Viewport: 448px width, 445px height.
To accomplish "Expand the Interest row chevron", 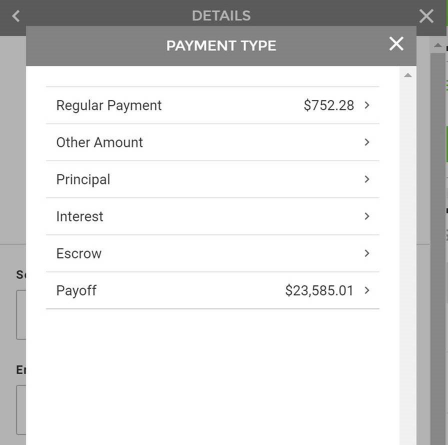I will [x=367, y=216].
